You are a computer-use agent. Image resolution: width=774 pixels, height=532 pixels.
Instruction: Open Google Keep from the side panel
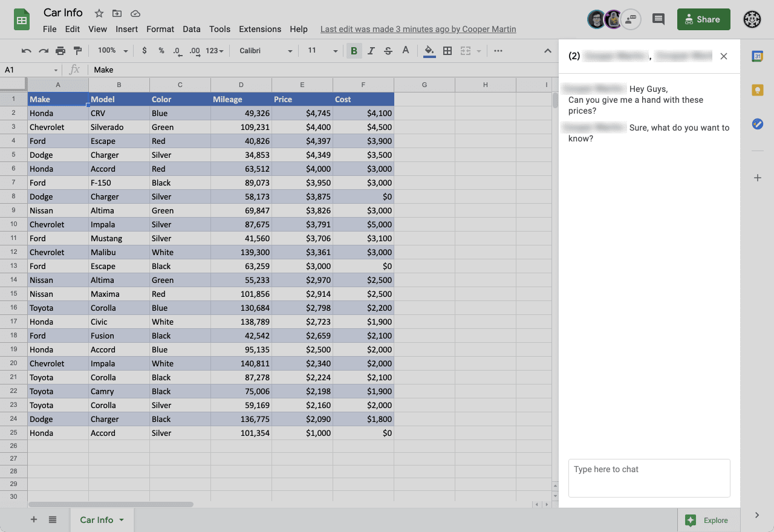(x=758, y=89)
